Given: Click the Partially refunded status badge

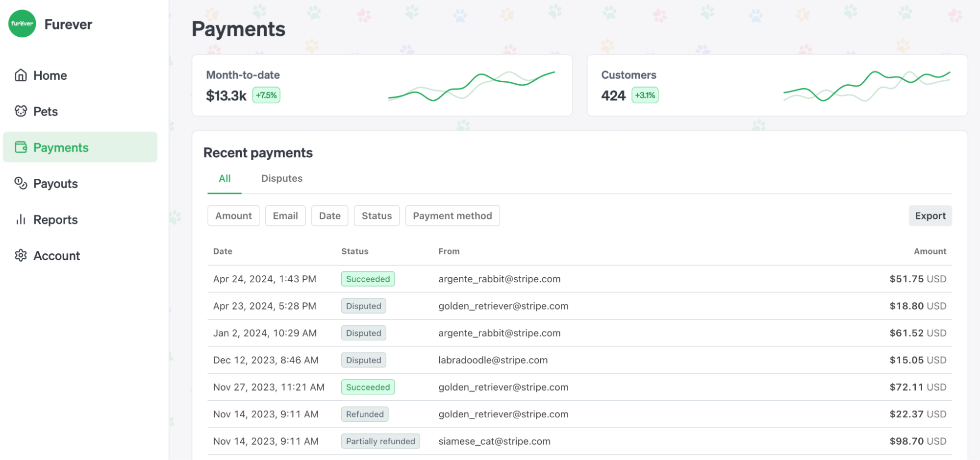Looking at the screenshot, I should 380,441.
